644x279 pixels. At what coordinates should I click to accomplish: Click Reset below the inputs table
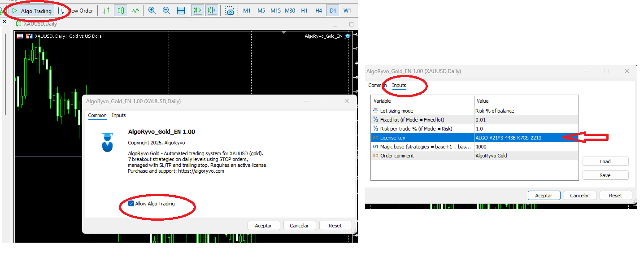tap(615, 196)
